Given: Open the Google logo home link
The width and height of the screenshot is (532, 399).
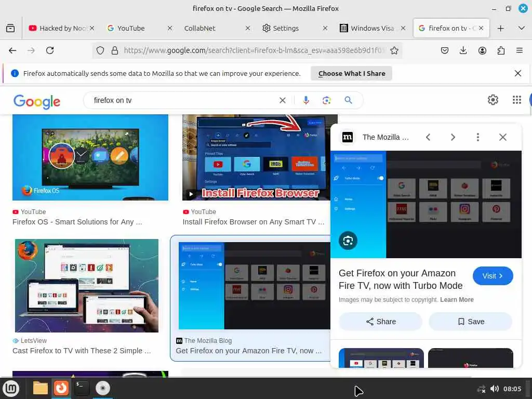Looking at the screenshot, I should [x=37, y=101].
